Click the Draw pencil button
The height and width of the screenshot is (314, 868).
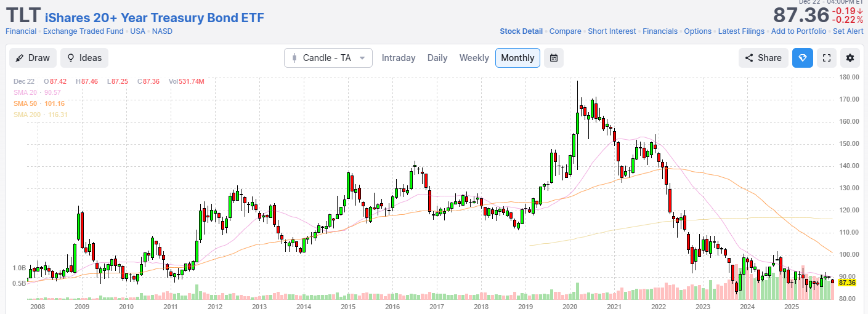33,58
